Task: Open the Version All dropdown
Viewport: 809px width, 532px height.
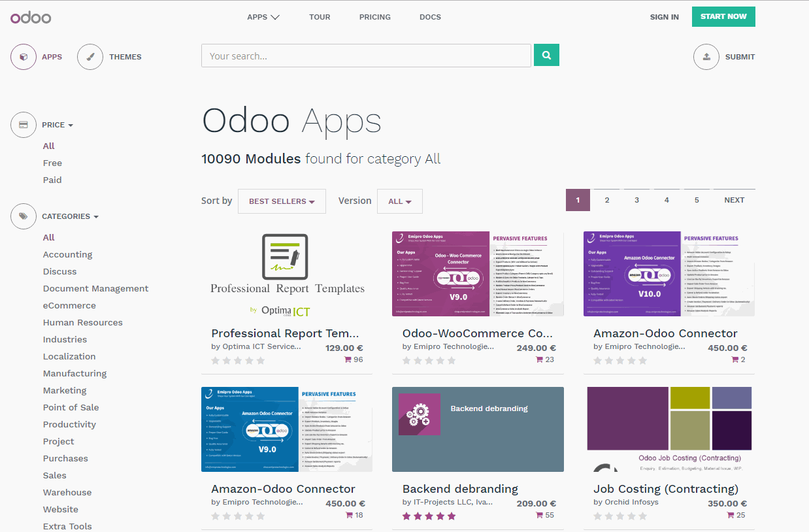Action: (x=400, y=201)
